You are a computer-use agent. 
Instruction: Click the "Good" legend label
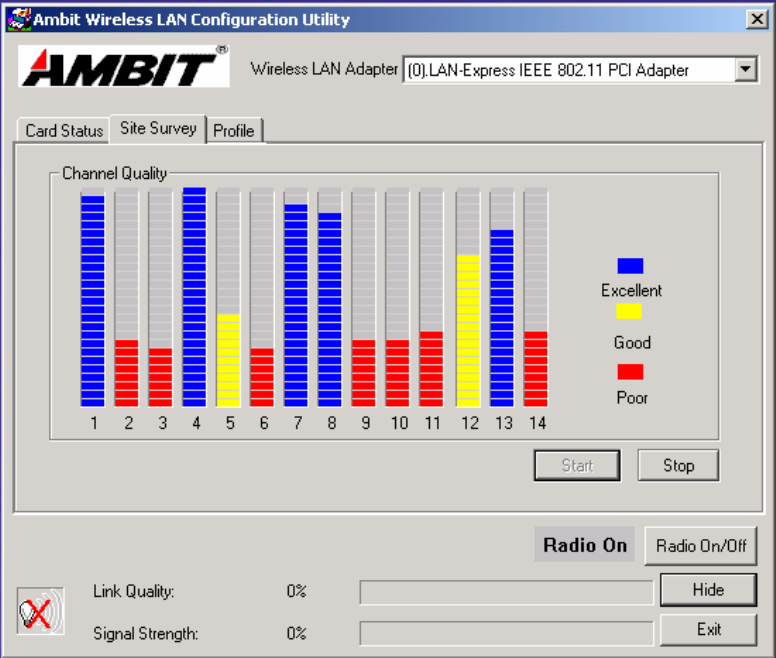click(632, 342)
